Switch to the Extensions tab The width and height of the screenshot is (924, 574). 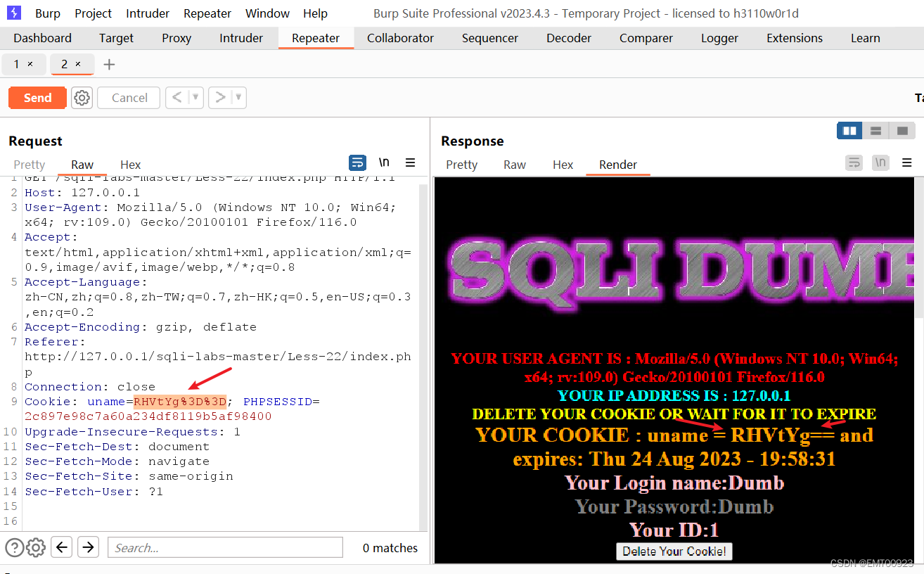coord(795,38)
